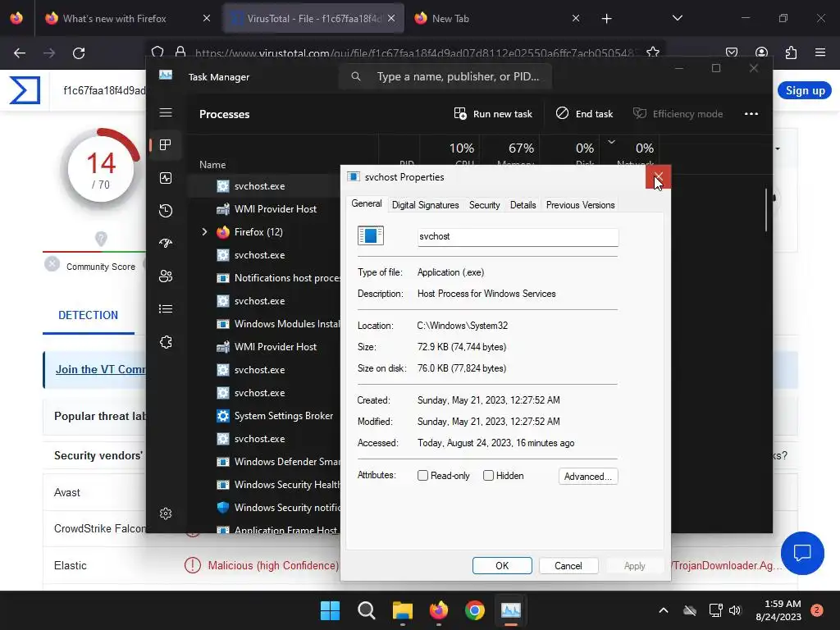Follow Join the VT Community link

101,369
